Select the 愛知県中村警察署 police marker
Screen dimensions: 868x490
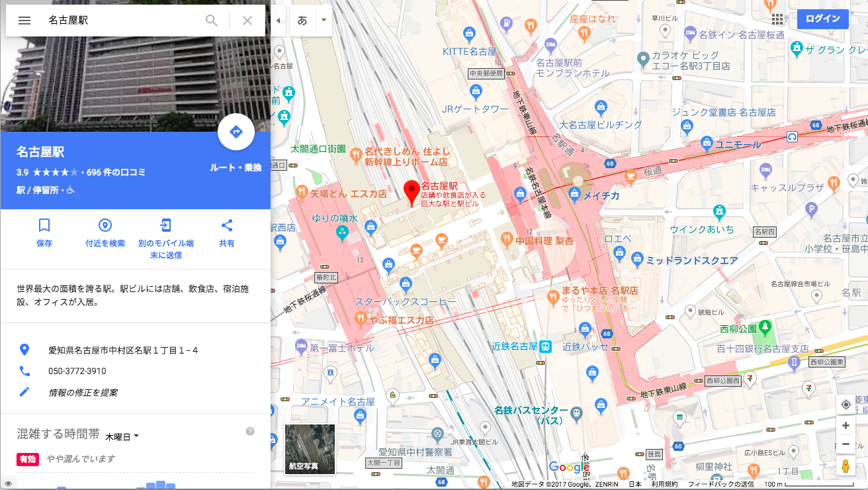click(437, 434)
